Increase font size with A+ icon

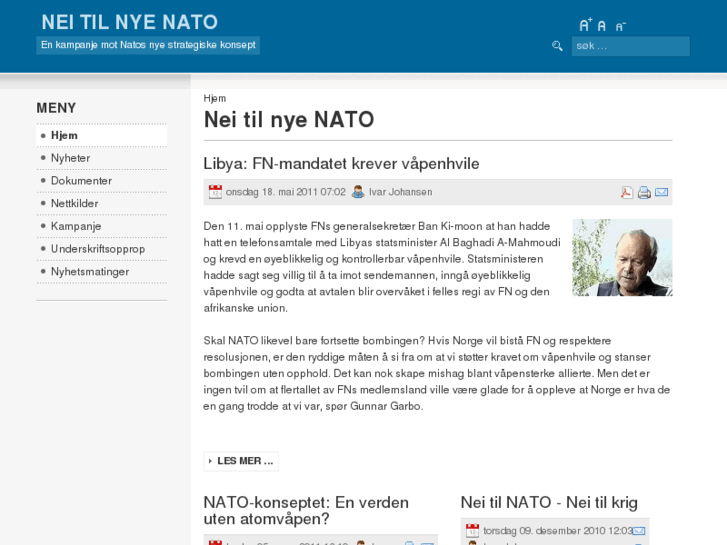586,25
